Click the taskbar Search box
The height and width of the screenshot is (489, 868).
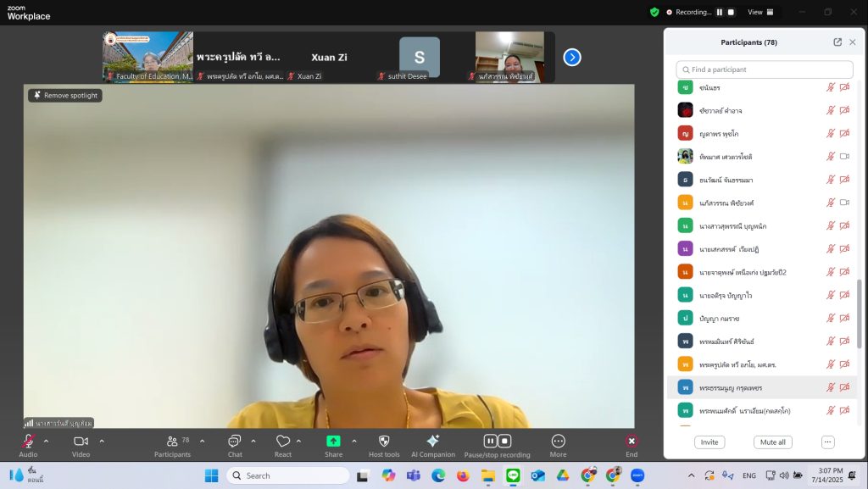(x=288, y=475)
